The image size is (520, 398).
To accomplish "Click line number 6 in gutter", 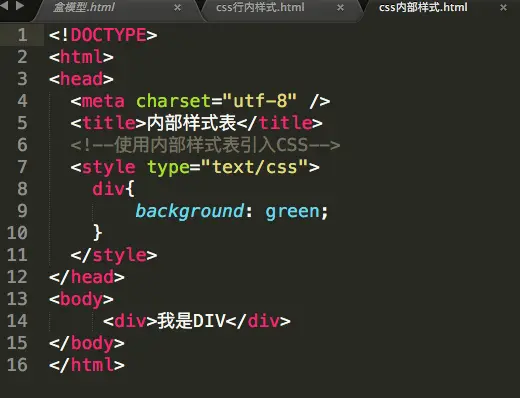I will pyautogui.click(x=22, y=145).
